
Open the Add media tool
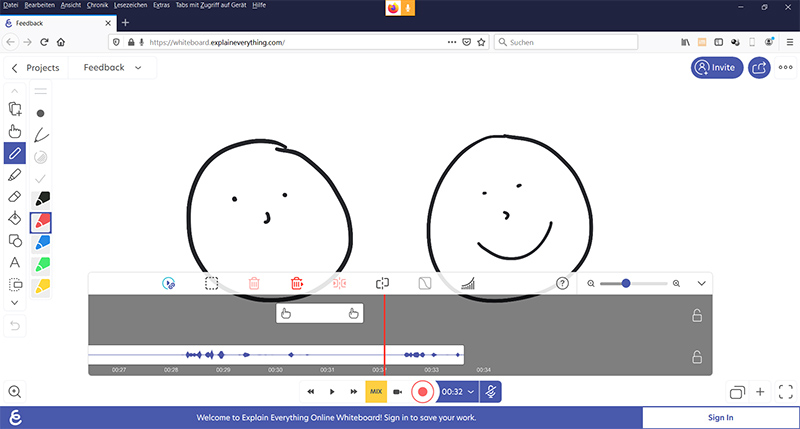coord(15,109)
